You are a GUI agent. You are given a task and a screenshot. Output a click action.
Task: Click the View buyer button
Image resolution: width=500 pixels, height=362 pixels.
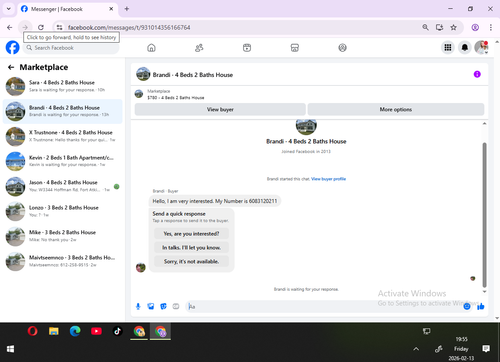(220, 109)
